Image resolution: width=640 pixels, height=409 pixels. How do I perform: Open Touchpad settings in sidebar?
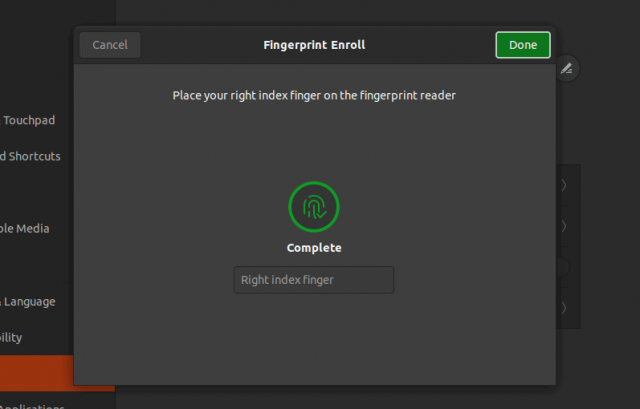[28, 120]
